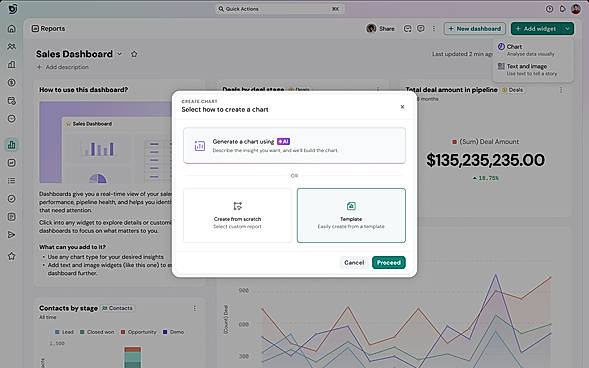589x368 pixels.
Task: Click the New dashboard button
Action: pos(475,29)
